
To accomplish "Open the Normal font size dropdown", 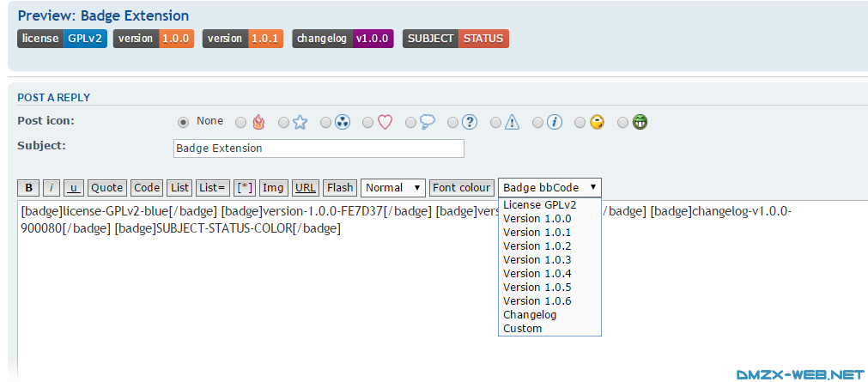I will click(393, 187).
